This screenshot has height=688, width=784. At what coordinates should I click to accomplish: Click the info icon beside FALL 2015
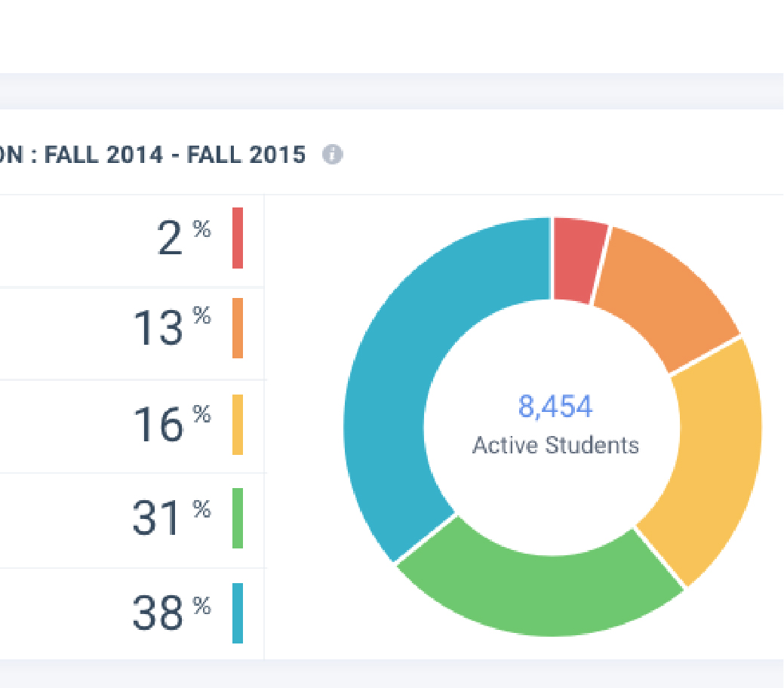333,154
